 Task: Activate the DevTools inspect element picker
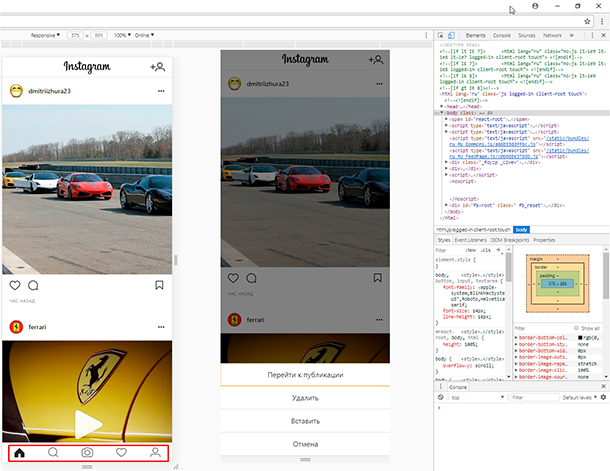(440, 35)
